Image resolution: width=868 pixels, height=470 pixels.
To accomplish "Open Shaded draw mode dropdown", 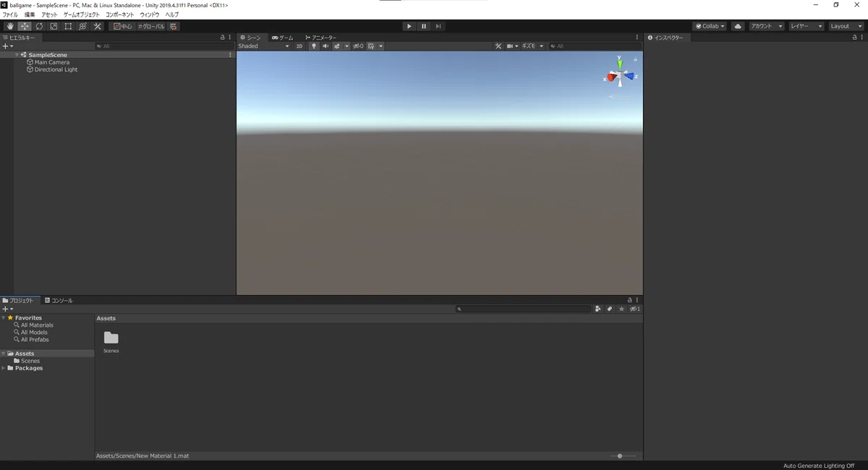I will click(x=264, y=46).
